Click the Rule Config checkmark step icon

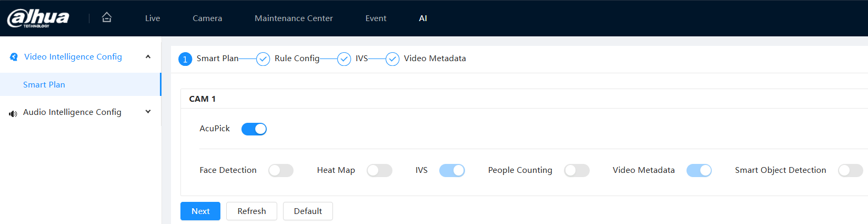(x=263, y=59)
